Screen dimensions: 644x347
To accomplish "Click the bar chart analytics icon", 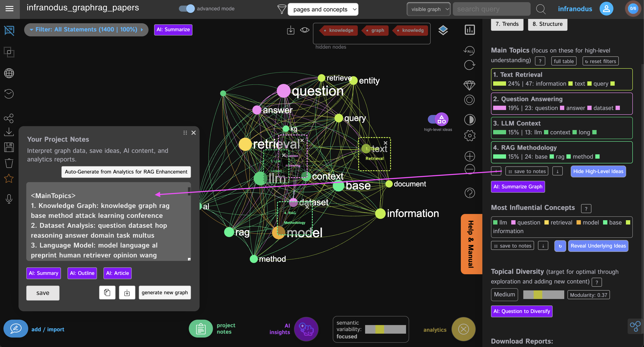I will tap(470, 30).
